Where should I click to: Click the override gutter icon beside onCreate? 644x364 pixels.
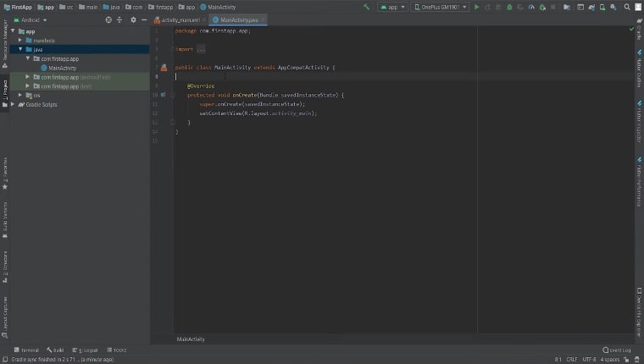(x=163, y=95)
